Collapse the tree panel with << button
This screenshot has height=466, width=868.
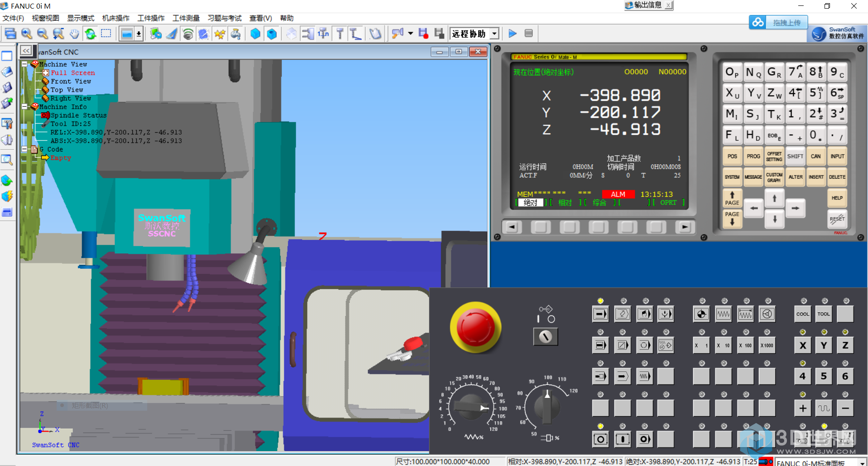(26, 51)
